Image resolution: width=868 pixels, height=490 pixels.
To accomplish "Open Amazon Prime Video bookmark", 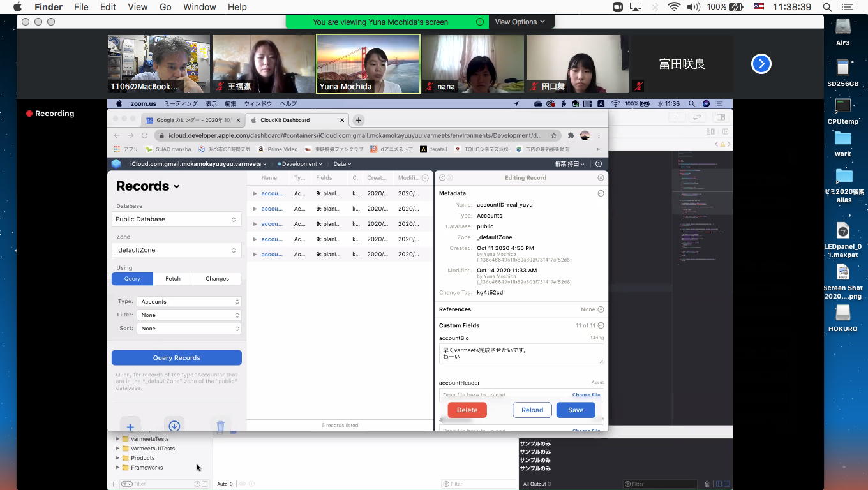I will (278, 149).
